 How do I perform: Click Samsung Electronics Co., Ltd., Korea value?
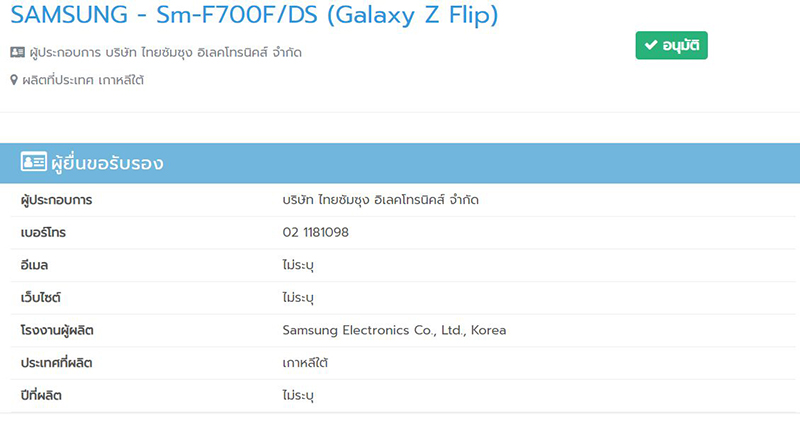tap(394, 330)
